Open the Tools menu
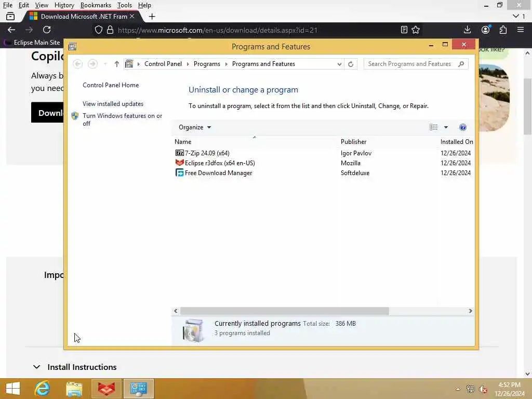This screenshot has height=399, width=532. pyautogui.click(x=125, y=5)
